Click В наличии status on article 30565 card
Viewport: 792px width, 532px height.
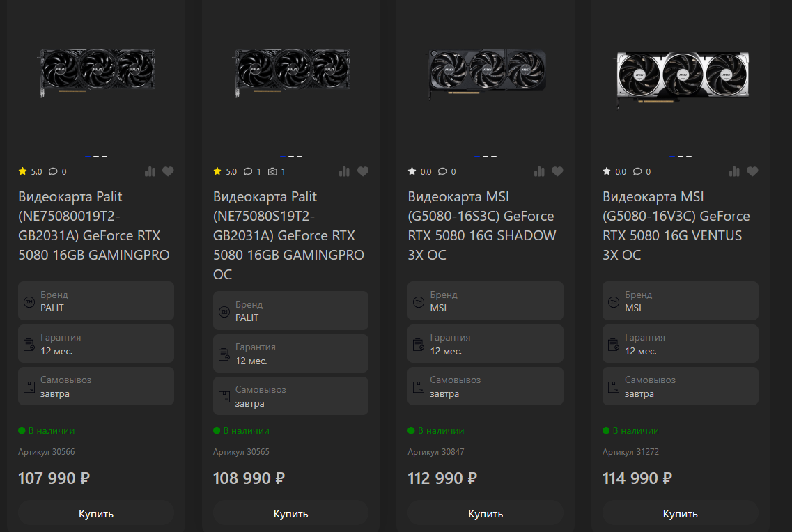click(241, 430)
